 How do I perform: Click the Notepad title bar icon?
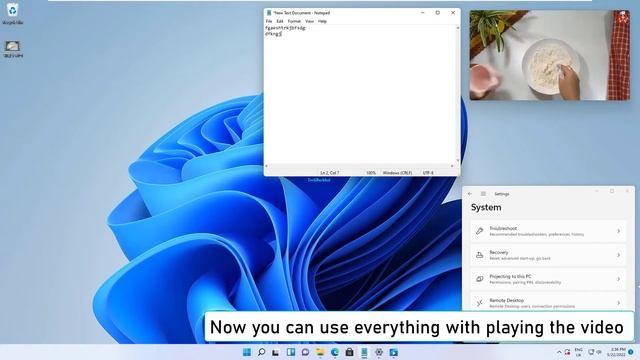click(x=269, y=13)
